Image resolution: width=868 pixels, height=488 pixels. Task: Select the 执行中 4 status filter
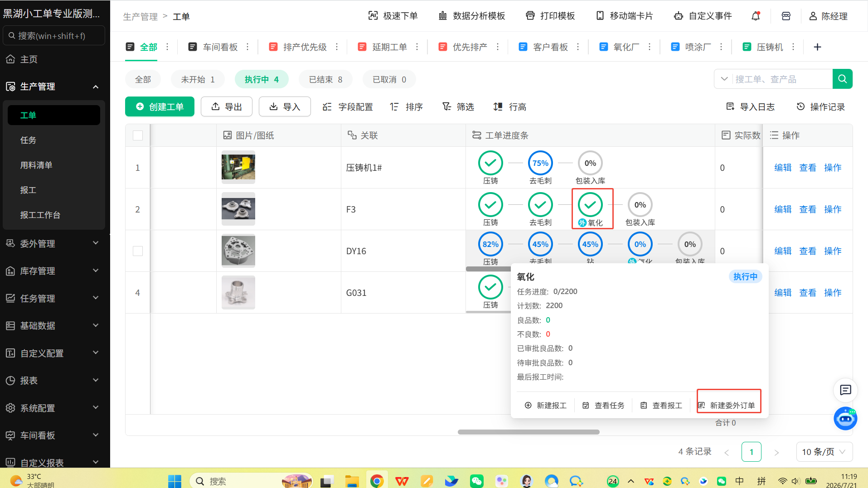(x=262, y=79)
